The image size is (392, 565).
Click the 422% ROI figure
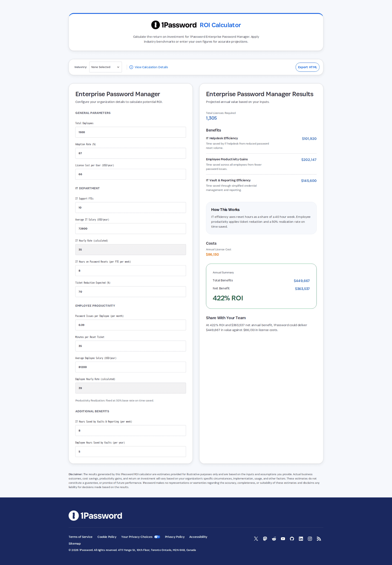coord(228,298)
